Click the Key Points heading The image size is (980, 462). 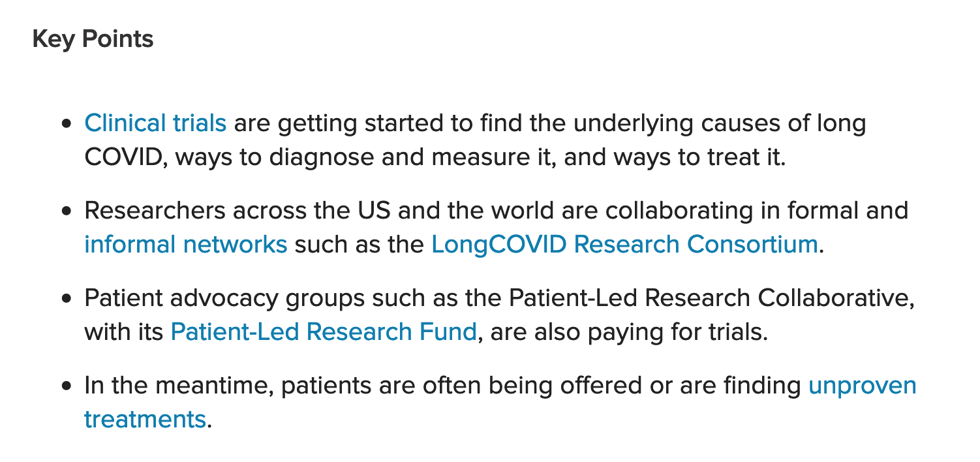click(93, 39)
